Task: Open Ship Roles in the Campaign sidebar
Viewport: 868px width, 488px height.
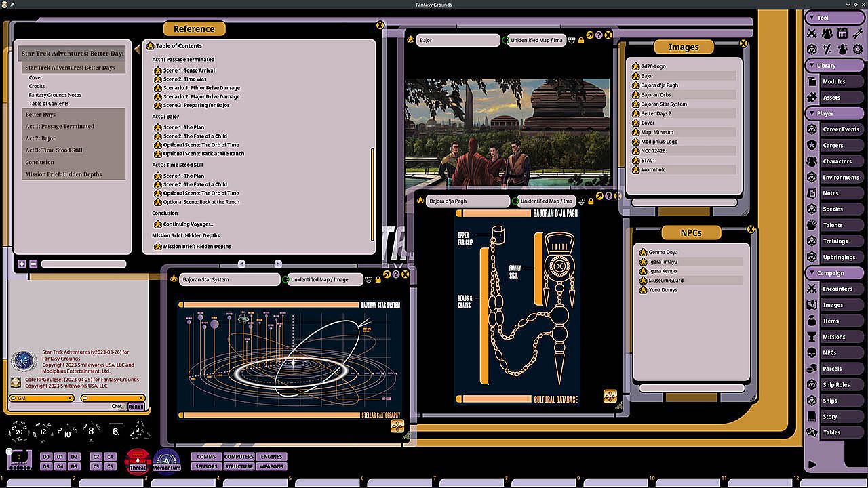Action: point(833,385)
